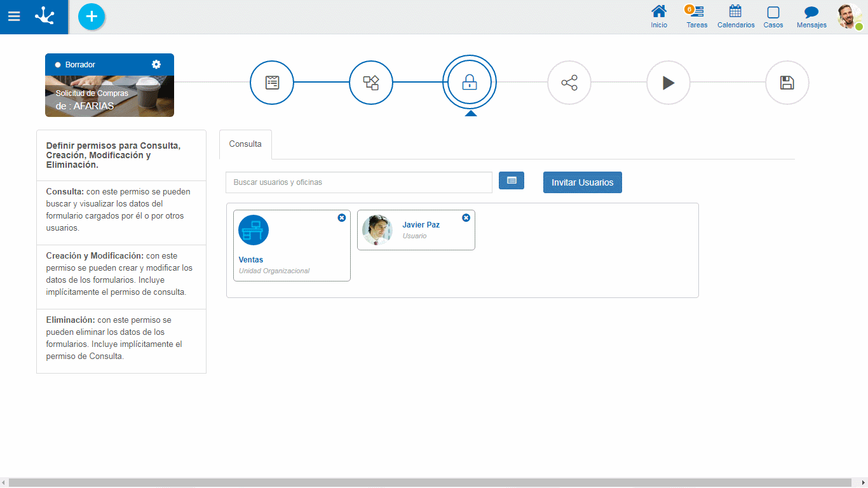Click the Javier Paz name link
This screenshot has height=488, width=868.
coord(421,225)
